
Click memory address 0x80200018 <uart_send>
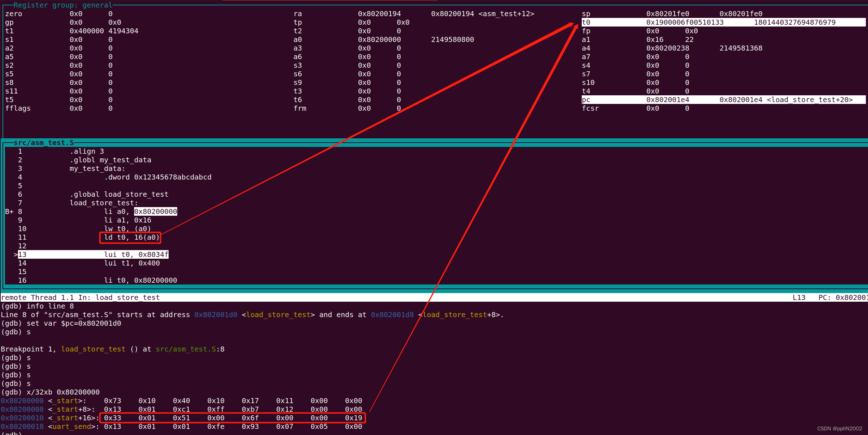[50, 426]
